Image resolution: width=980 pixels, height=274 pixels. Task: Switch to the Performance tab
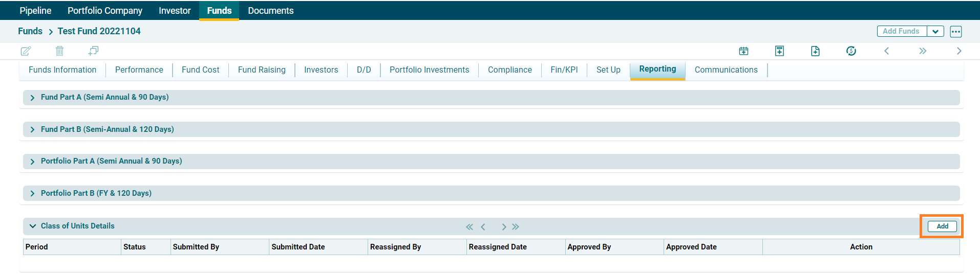[139, 70]
